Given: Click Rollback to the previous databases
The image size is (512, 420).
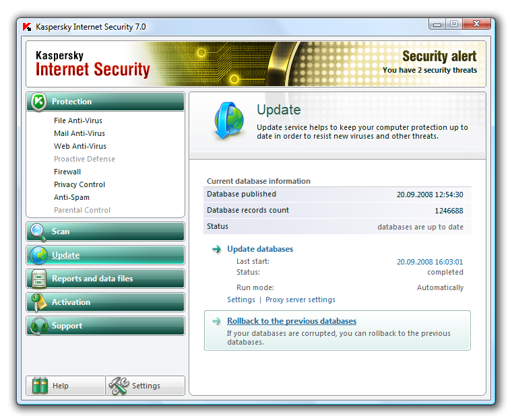Looking at the screenshot, I should click(x=292, y=321).
